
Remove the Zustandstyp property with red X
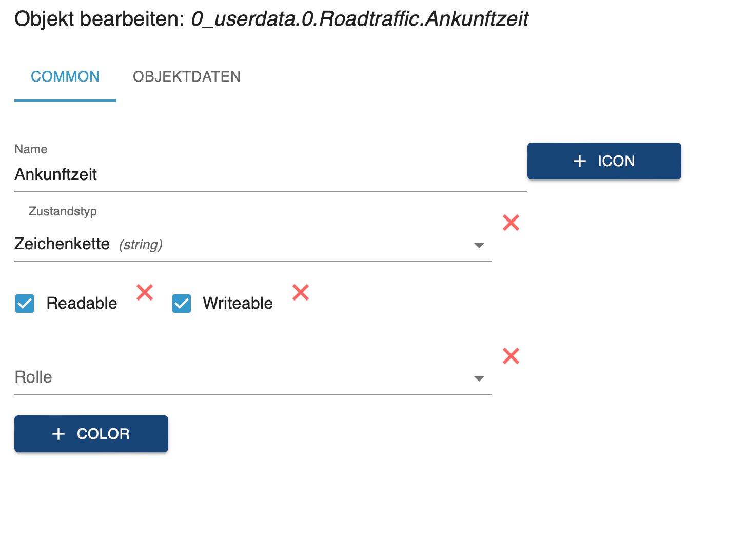coord(511,223)
